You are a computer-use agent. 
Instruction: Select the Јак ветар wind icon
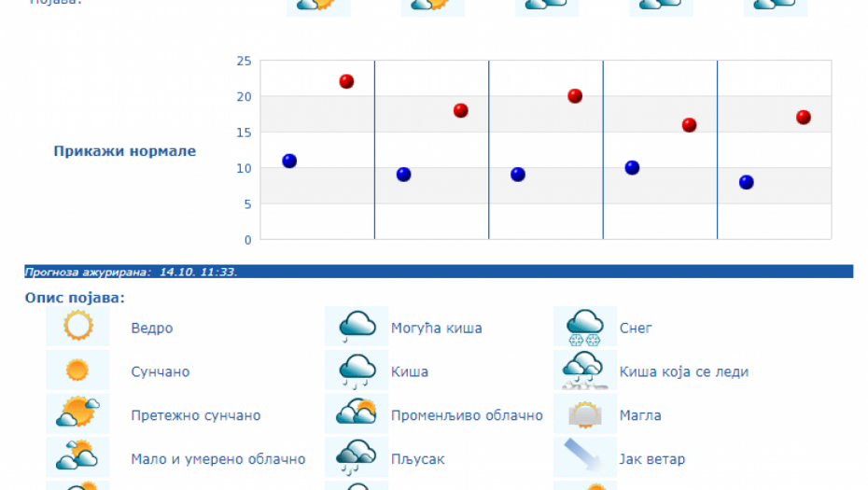tap(585, 457)
